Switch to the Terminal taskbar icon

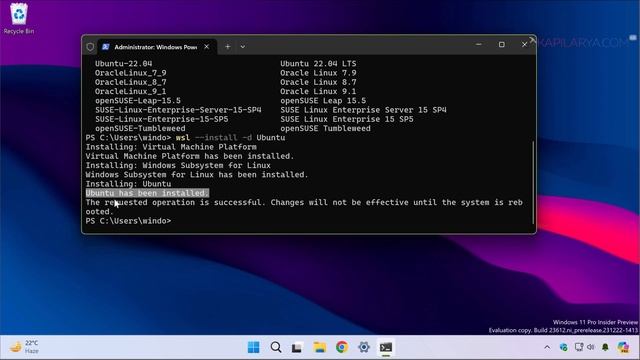pos(386,347)
